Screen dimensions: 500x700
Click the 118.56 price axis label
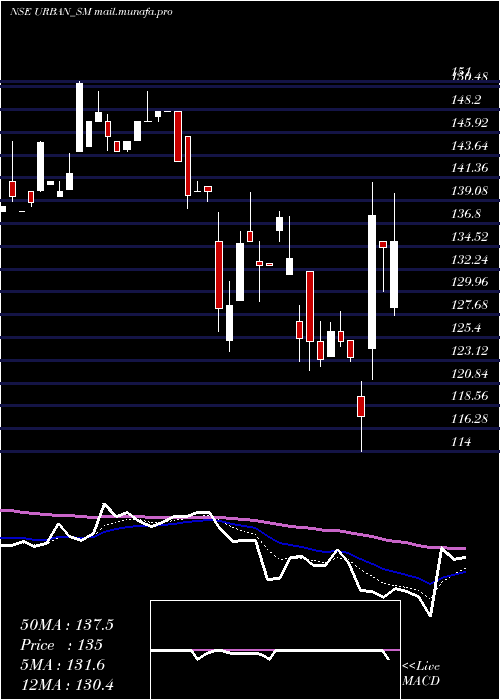pos(470,396)
